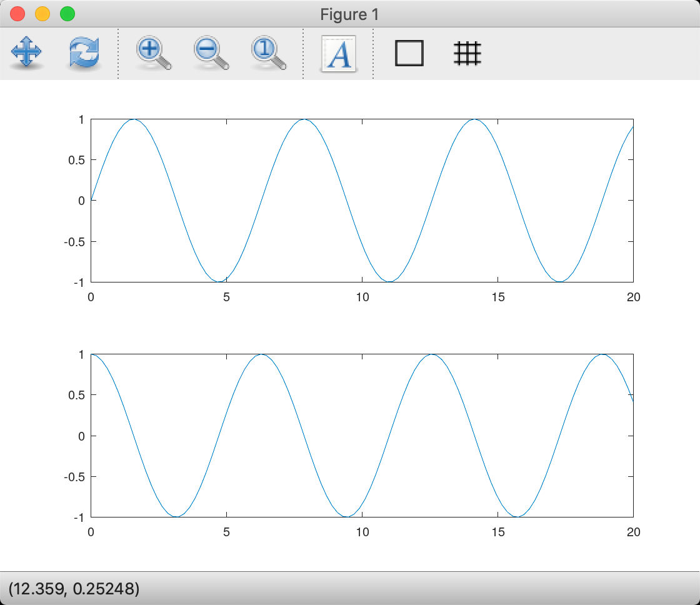Click the first trough of lower cosine curve

[176, 516]
